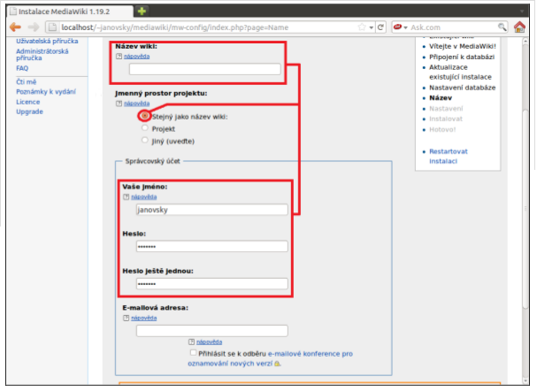Viewport: 537px width, 392px height.
Task: Click the help icon above the subscription checkbox
Action: click(191, 342)
